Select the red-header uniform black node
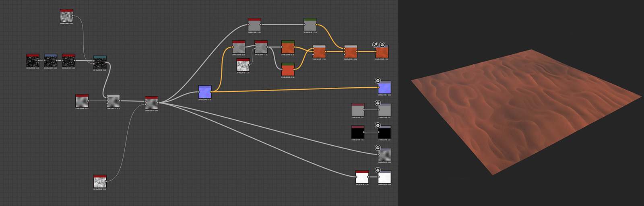Screen dimensions: 644x206 click(357, 132)
